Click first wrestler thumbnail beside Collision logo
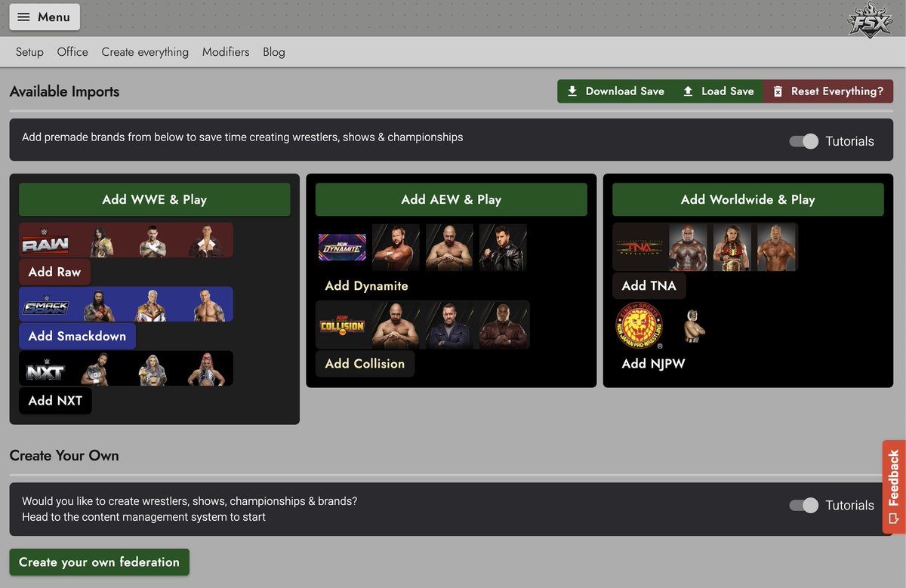The image size is (906, 588). pos(396,325)
